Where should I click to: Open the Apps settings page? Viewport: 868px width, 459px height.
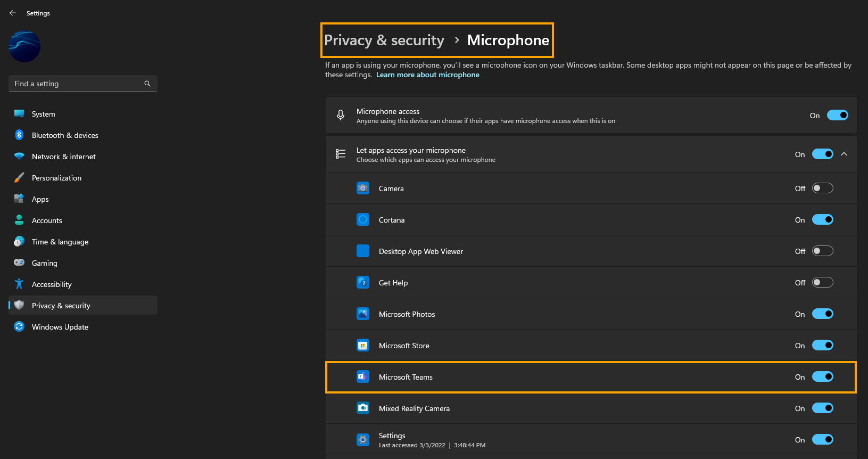point(83,199)
